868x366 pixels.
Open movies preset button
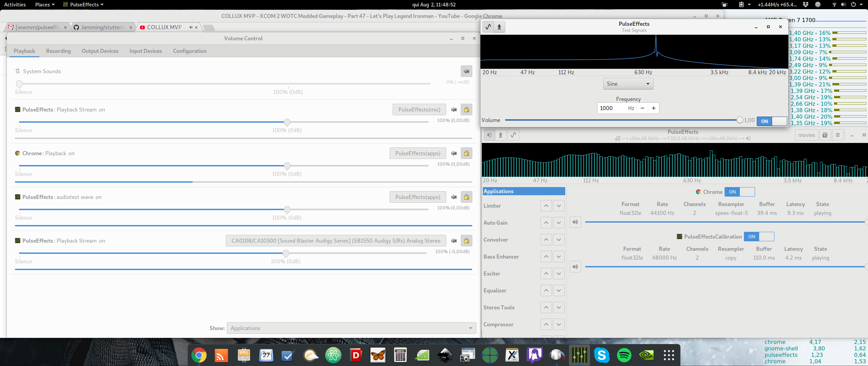tap(806, 135)
